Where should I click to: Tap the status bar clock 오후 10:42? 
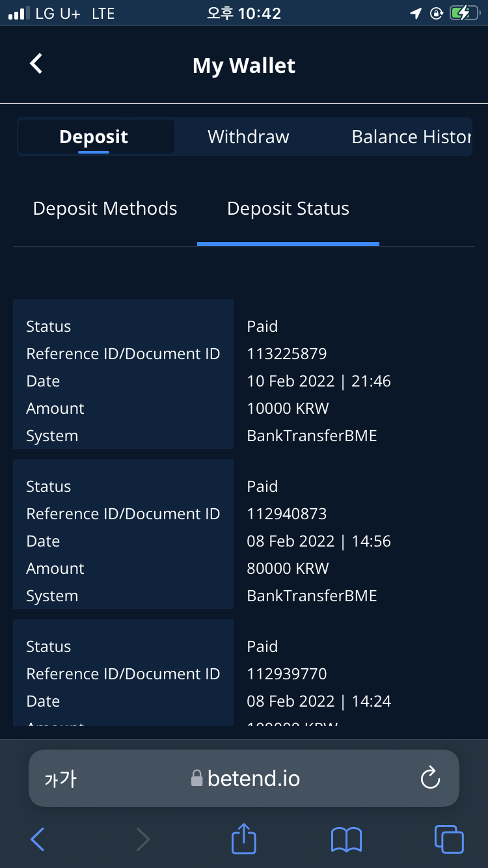(x=244, y=13)
